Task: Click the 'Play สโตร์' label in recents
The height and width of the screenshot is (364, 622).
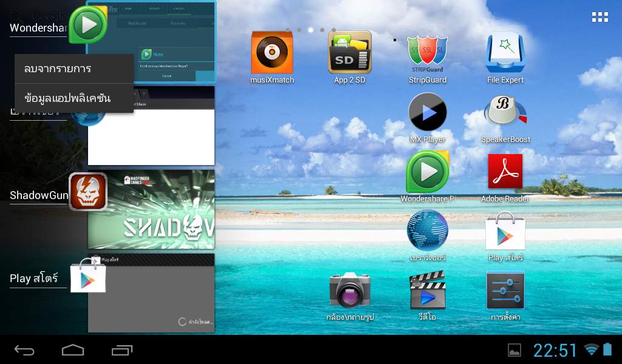Action: click(x=34, y=278)
